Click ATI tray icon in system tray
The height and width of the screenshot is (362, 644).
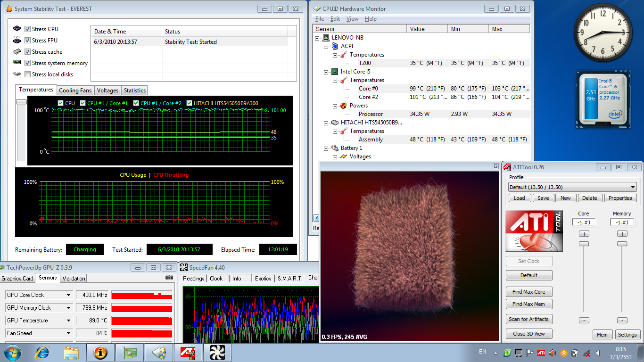pos(541,353)
